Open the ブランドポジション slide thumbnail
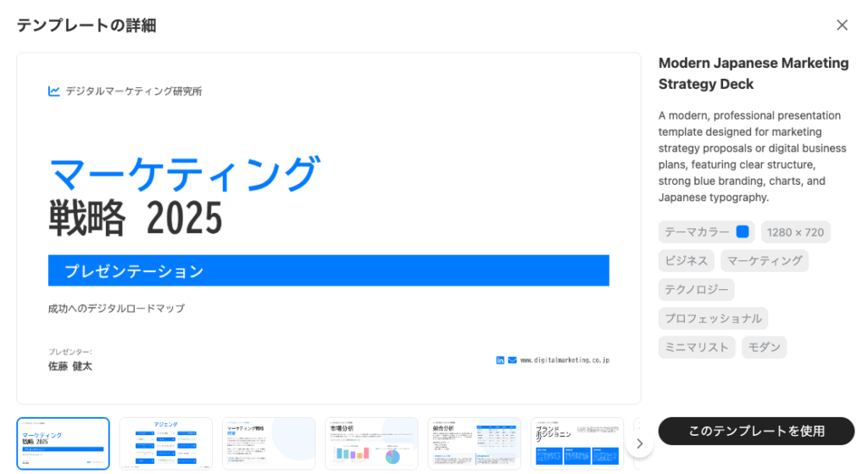Image resolution: width=868 pixels, height=474 pixels. tap(577, 443)
